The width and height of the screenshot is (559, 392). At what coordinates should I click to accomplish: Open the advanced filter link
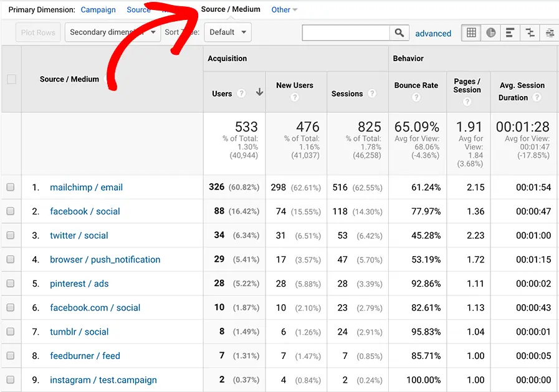coord(433,34)
